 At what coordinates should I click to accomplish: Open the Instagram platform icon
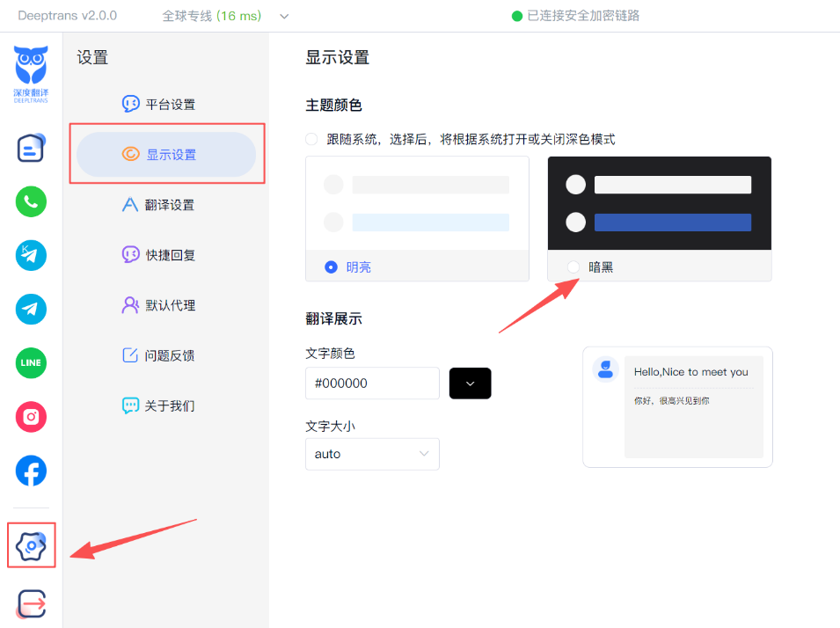pyautogui.click(x=31, y=417)
